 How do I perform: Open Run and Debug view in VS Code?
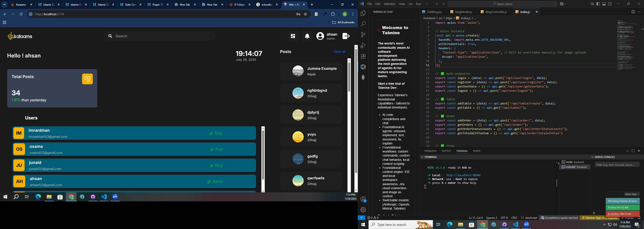pos(363,45)
